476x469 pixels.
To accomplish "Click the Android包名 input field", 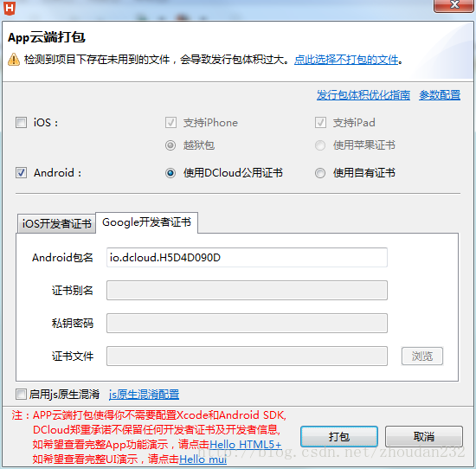I will pyautogui.click(x=247, y=257).
